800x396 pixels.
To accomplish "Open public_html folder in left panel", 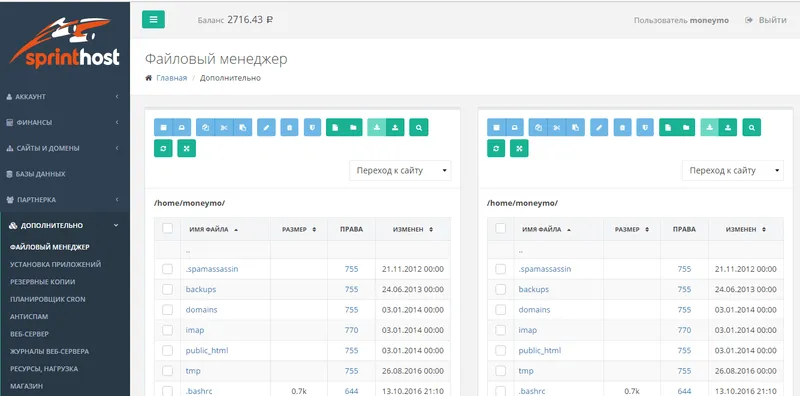I will coord(207,351).
